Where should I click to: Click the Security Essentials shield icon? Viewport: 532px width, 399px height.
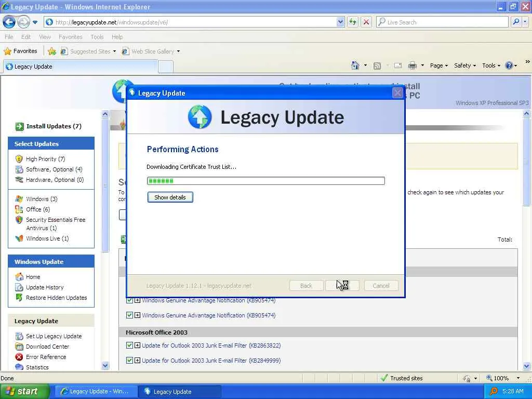tap(19, 220)
